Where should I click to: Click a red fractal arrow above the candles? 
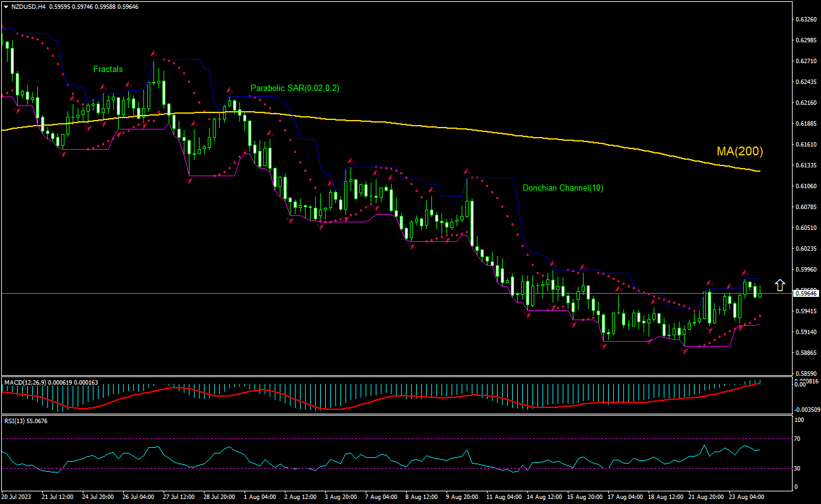pyautogui.click(x=153, y=54)
